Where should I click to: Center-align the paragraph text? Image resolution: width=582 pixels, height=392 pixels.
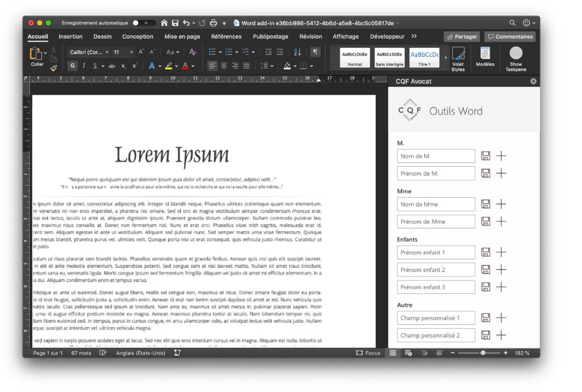tap(224, 66)
